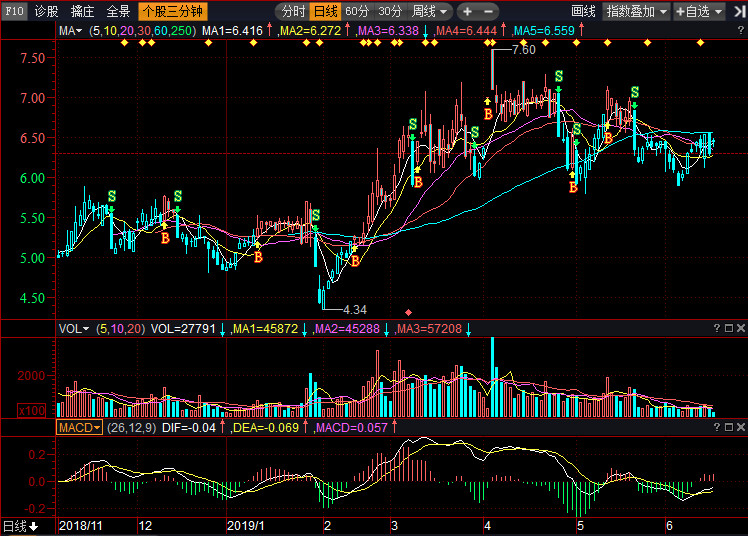Screen dimensions: 748x536
Task: Expand the 周线 period dropdown
Action: click(x=430, y=12)
